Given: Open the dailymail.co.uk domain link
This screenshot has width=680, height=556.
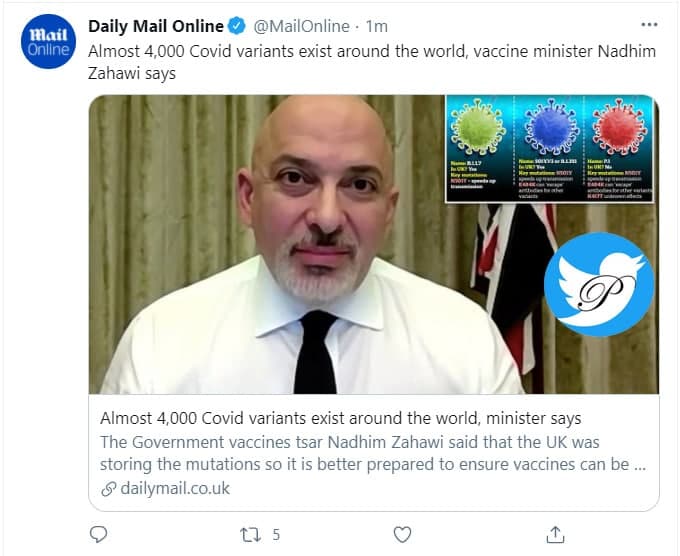Looking at the screenshot, I should pyautogui.click(x=175, y=488).
